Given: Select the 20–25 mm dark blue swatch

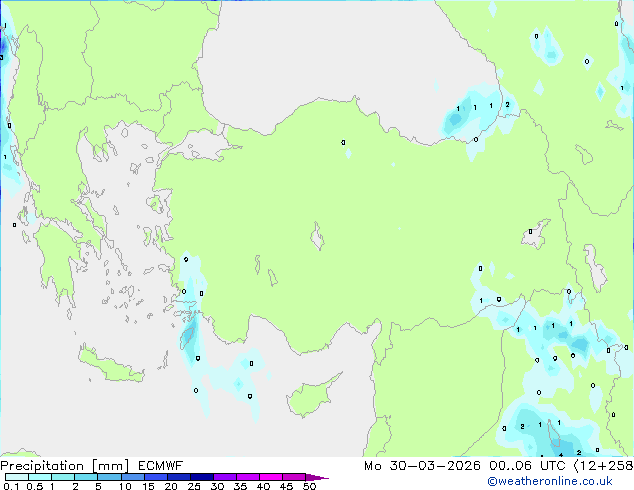Looking at the screenshot, I should click(x=178, y=477).
